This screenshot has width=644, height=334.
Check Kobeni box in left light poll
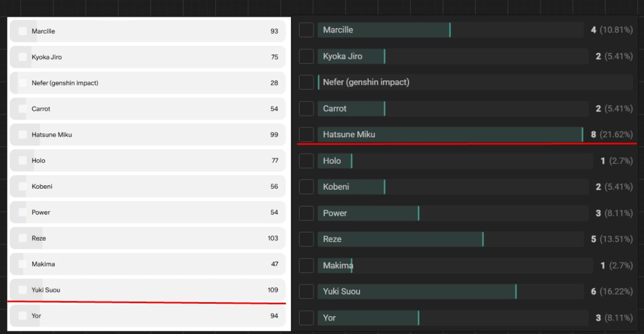22,186
